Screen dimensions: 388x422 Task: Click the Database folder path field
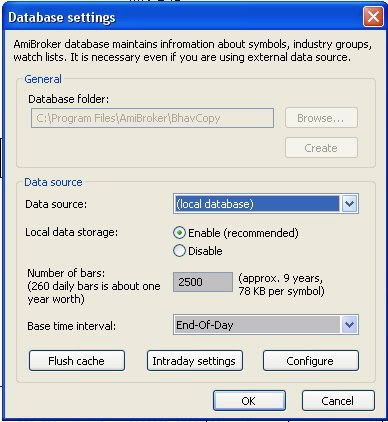pyautogui.click(x=152, y=118)
